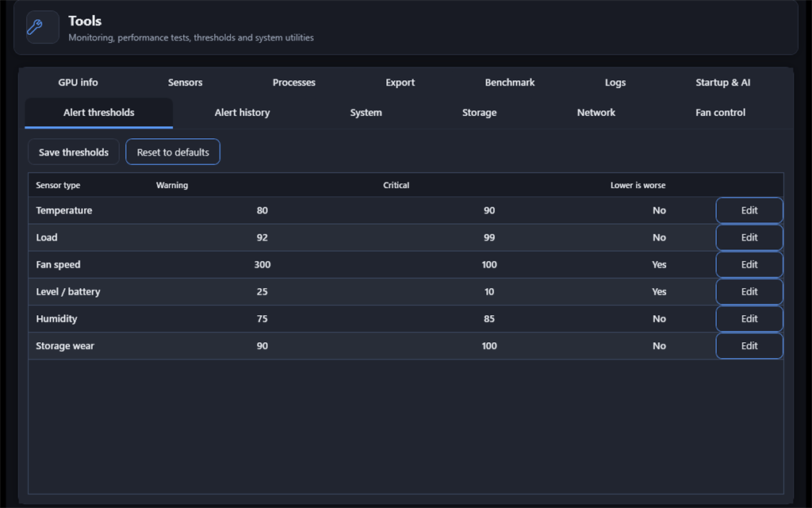Image resolution: width=812 pixels, height=508 pixels.
Task: Click Humidity lower-is-worse No value
Action: coord(659,319)
